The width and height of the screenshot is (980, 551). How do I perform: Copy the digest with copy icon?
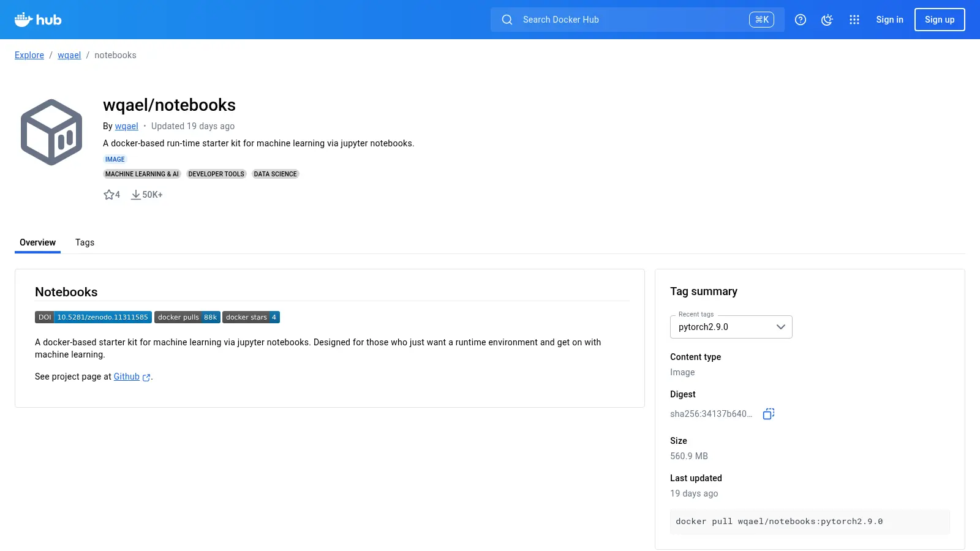pyautogui.click(x=769, y=414)
